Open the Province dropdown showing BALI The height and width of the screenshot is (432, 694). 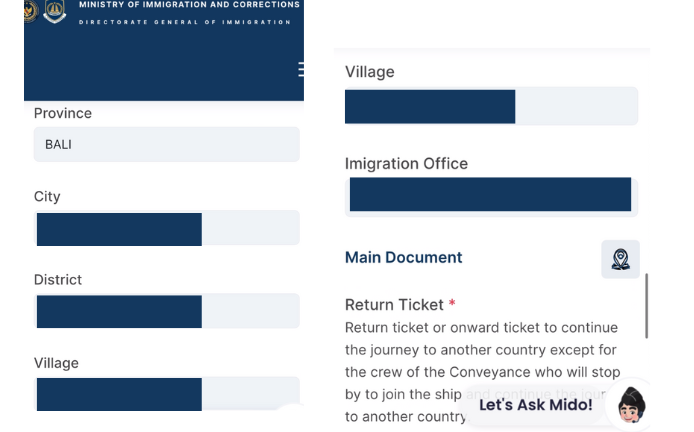pyautogui.click(x=166, y=144)
